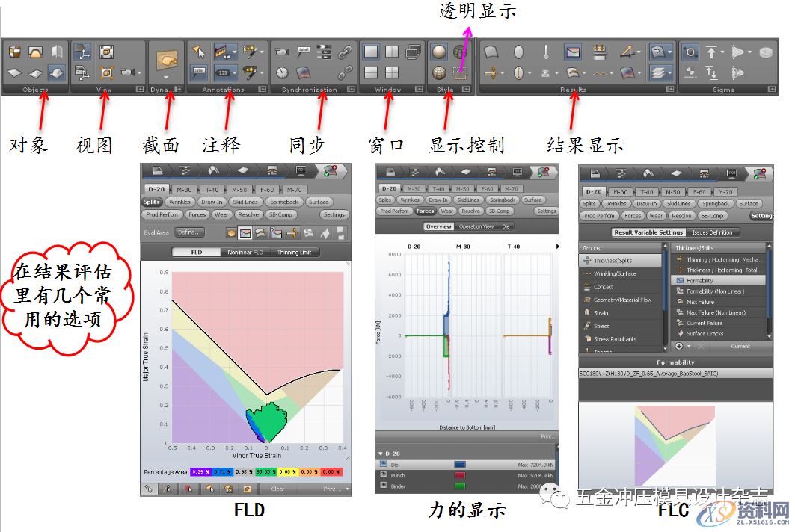Screen dimensions: 795x532
Task: Select the thermometer result icon in Results group
Action: point(546,51)
